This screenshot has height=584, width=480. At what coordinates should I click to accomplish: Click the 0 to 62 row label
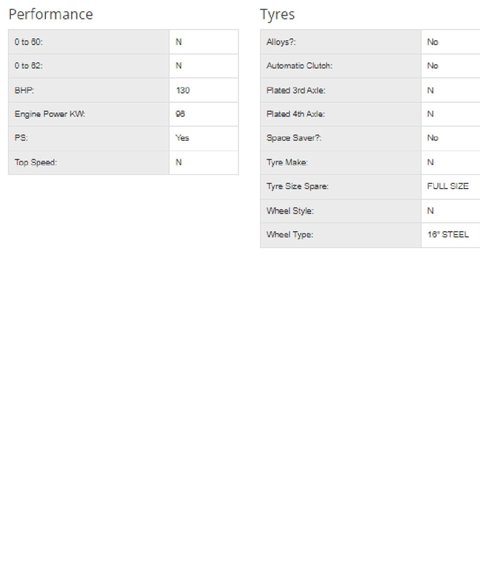pos(29,66)
